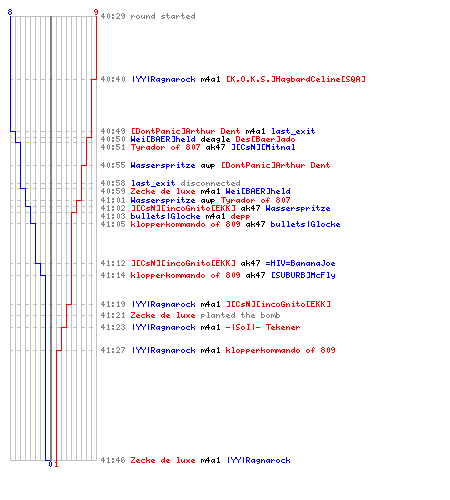
Task: Click victim [K.O.K.S.]HagbardCeline[SQA] name
Action: click(x=296, y=79)
